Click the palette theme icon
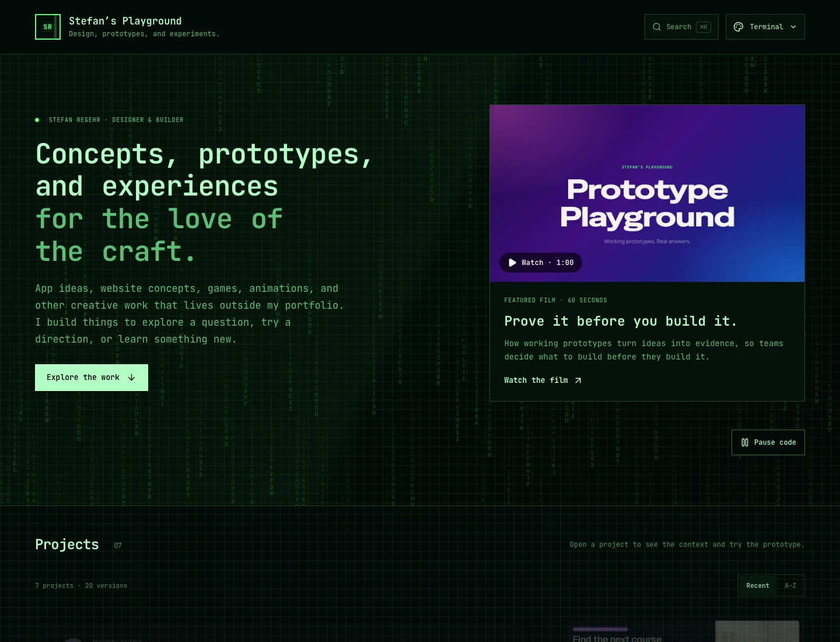This screenshot has height=642, width=840. 738,27
